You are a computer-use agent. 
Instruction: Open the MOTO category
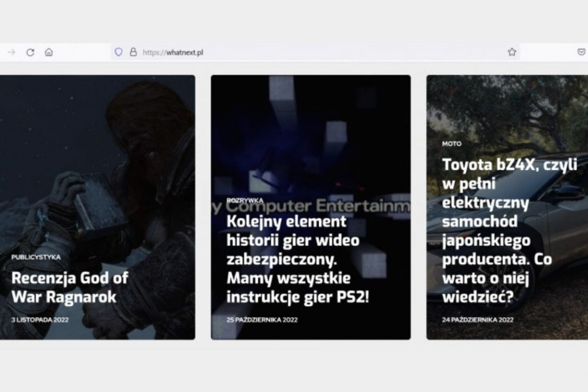[x=451, y=144]
